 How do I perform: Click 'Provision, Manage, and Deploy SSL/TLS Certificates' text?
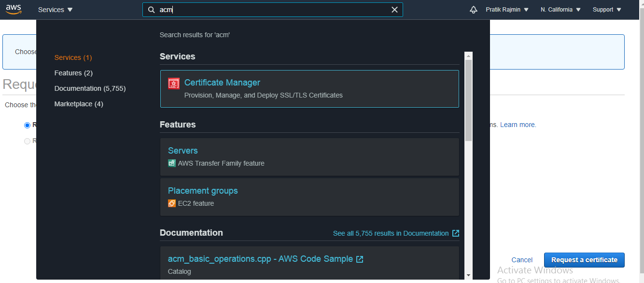[264, 95]
